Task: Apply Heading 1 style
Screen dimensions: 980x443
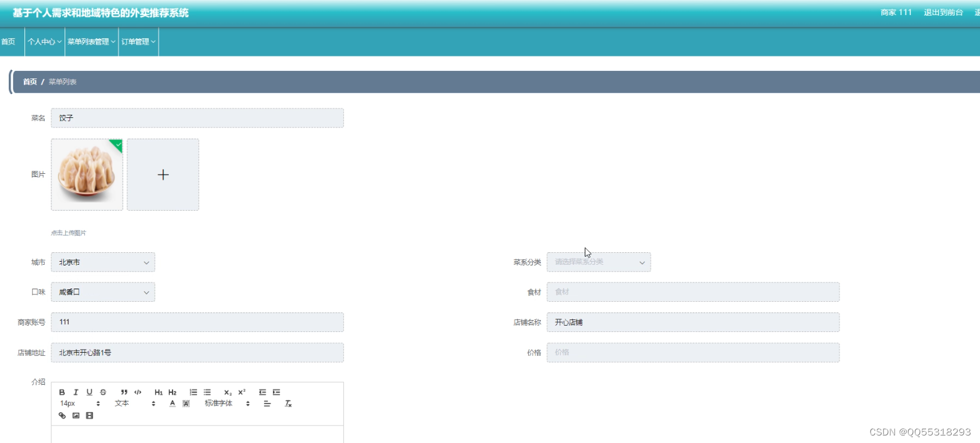Action: 159,392
